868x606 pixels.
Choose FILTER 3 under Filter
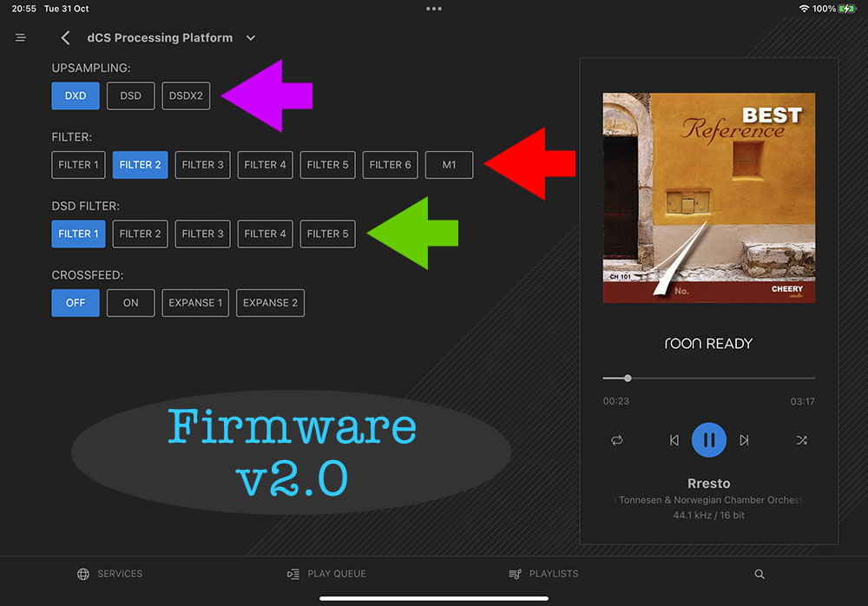pos(202,164)
